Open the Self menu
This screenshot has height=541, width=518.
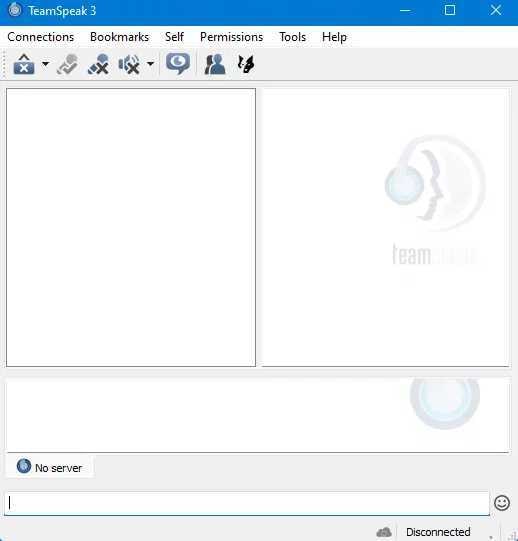click(174, 37)
